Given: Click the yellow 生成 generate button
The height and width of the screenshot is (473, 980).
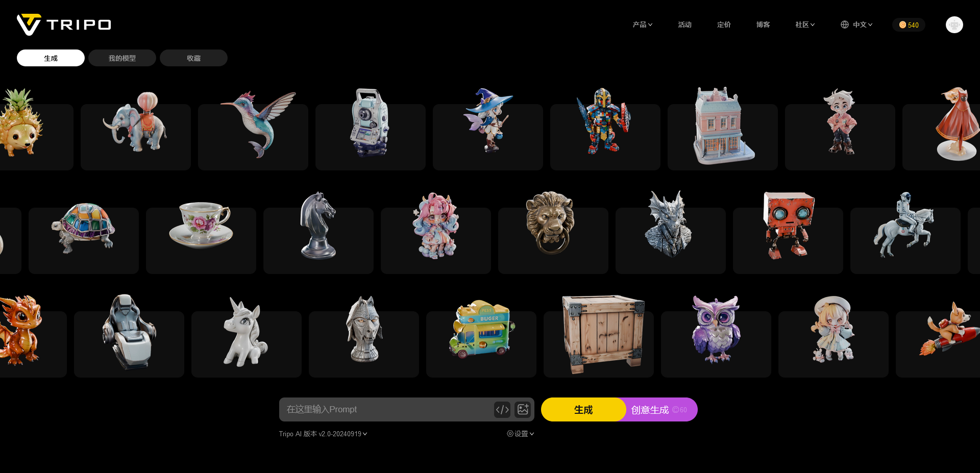Looking at the screenshot, I should (x=583, y=410).
